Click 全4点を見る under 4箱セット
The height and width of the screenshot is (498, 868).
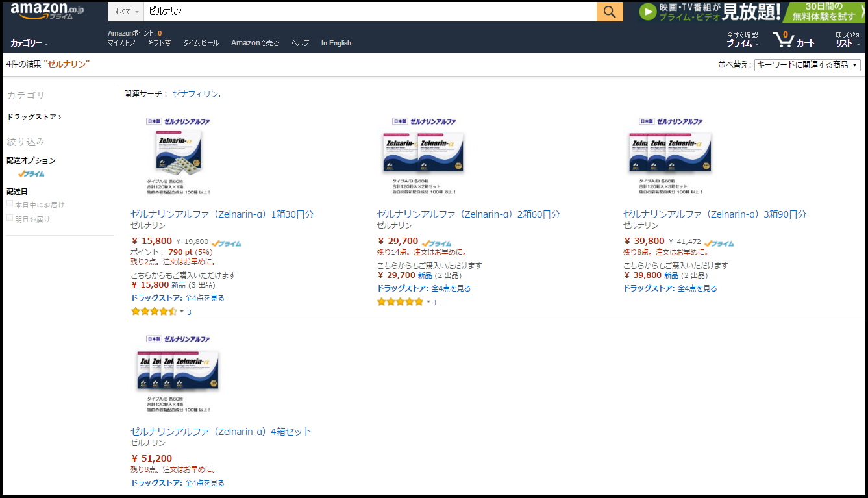click(205, 483)
